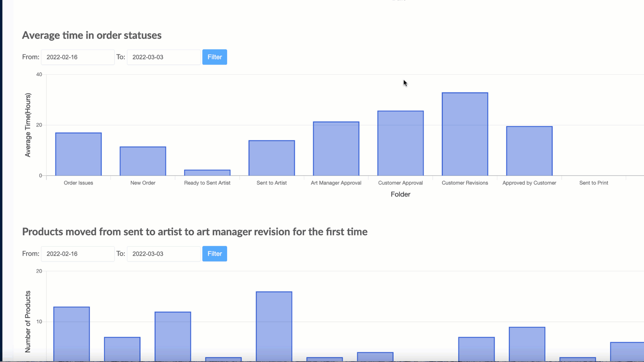Viewport: 644px width, 362px height.
Task: Click the tallest Customer Revisions bar
Action: pos(465,134)
